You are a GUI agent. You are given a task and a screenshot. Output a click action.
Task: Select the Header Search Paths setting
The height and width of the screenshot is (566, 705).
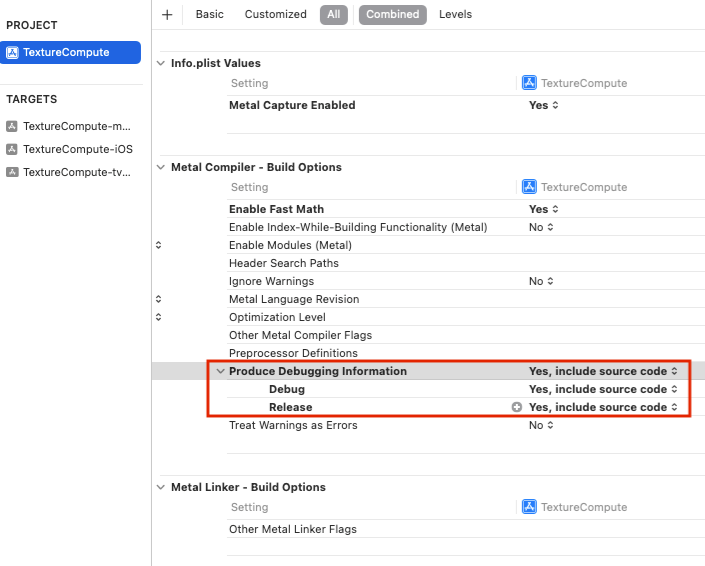pos(284,263)
